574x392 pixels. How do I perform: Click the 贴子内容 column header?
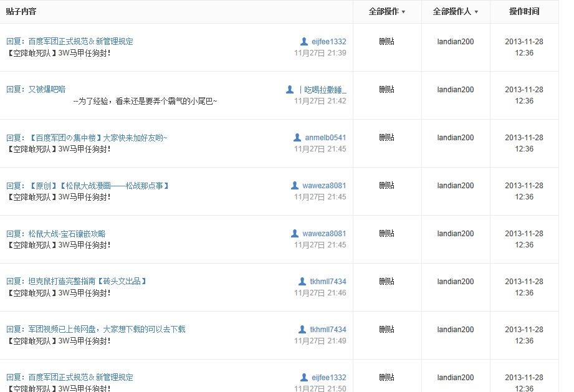coord(21,12)
